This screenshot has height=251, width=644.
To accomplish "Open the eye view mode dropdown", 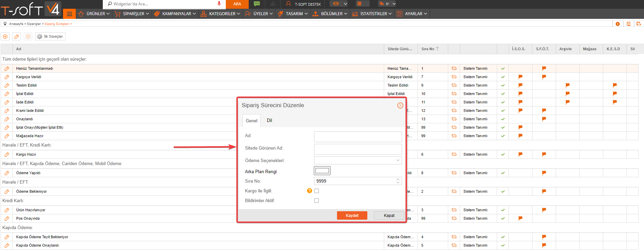I will coord(338,4).
